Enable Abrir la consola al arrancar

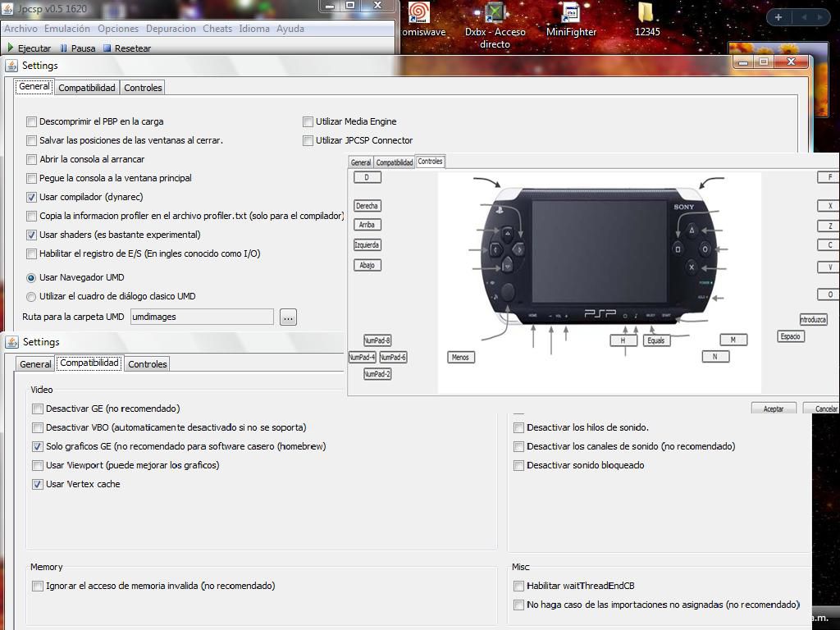click(x=32, y=159)
